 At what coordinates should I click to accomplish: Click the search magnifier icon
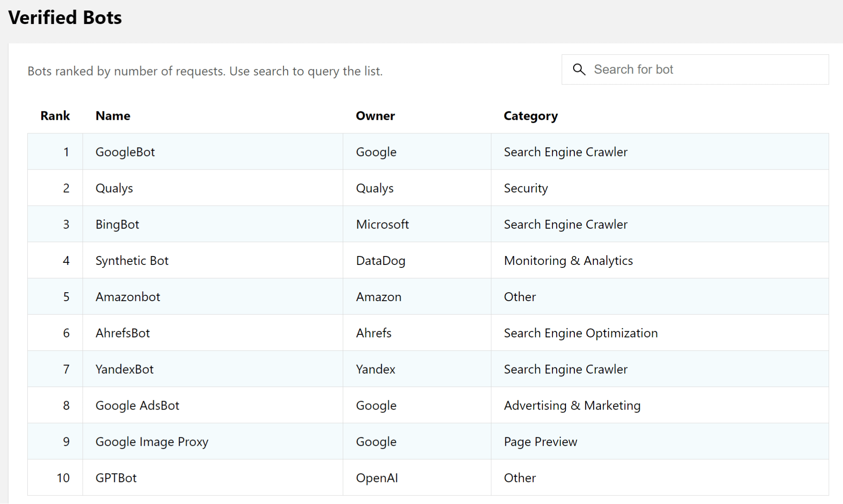pyautogui.click(x=579, y=69)
